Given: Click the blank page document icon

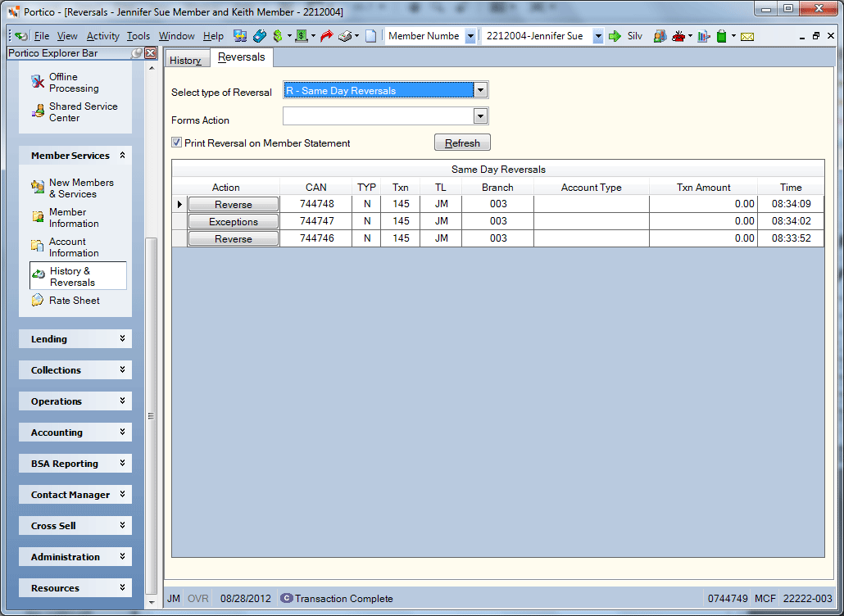Looking at the screenshot, I should [x=371, y=36].
